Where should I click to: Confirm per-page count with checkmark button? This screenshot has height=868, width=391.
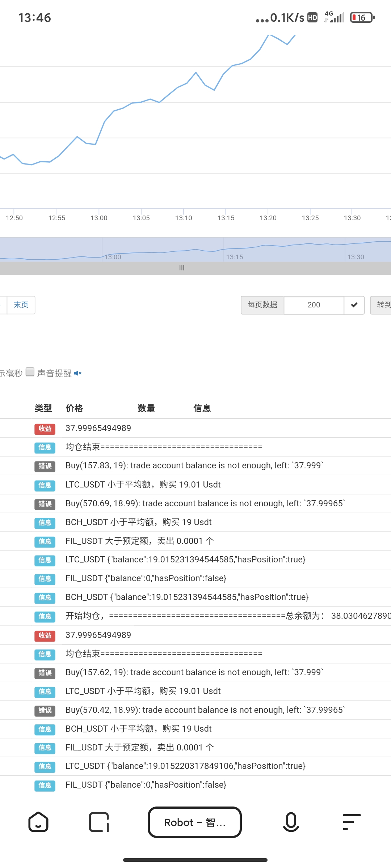point(354,305)
